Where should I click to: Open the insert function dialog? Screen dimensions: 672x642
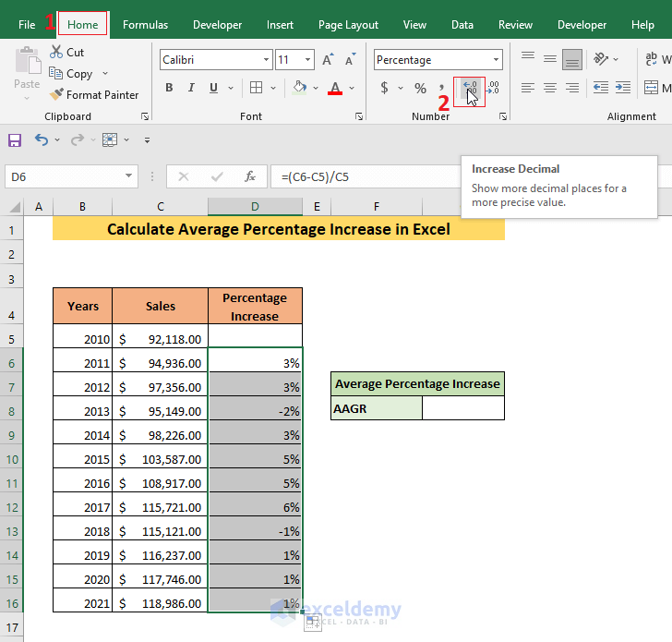(x=249, y=176)
